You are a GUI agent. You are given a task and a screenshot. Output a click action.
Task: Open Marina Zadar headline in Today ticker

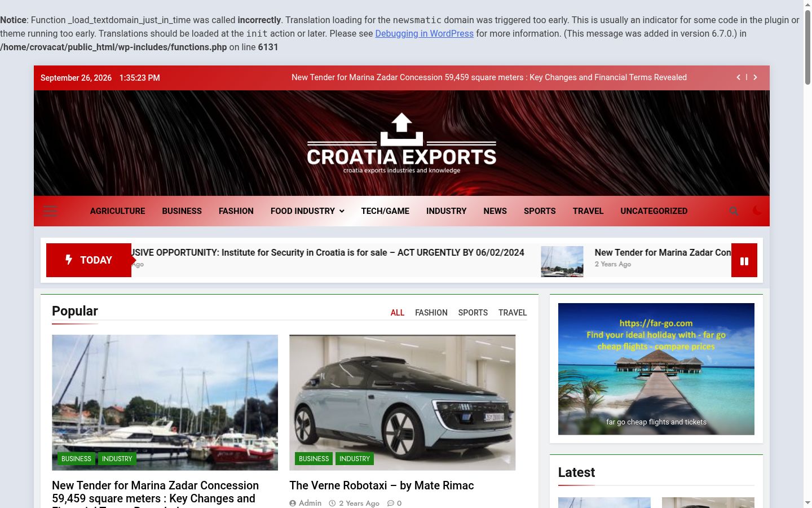click(663, 252)
